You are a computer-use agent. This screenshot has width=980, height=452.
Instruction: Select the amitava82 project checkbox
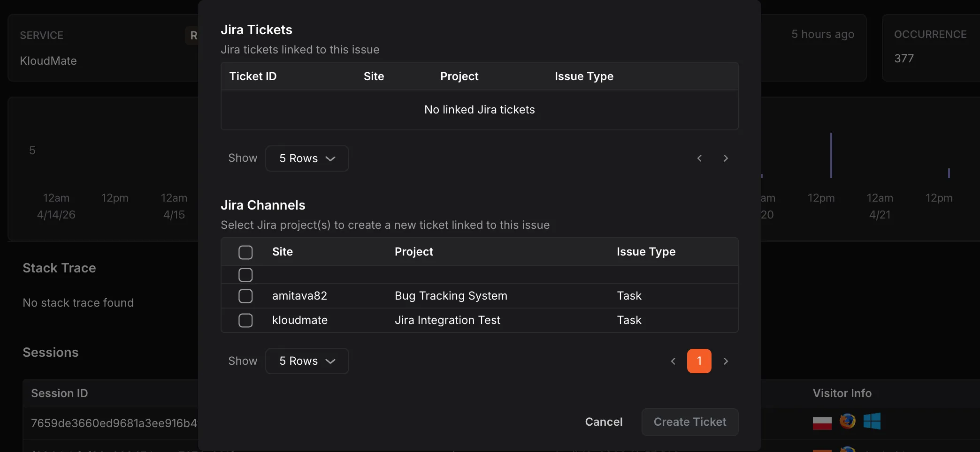(x=245, y=296)
